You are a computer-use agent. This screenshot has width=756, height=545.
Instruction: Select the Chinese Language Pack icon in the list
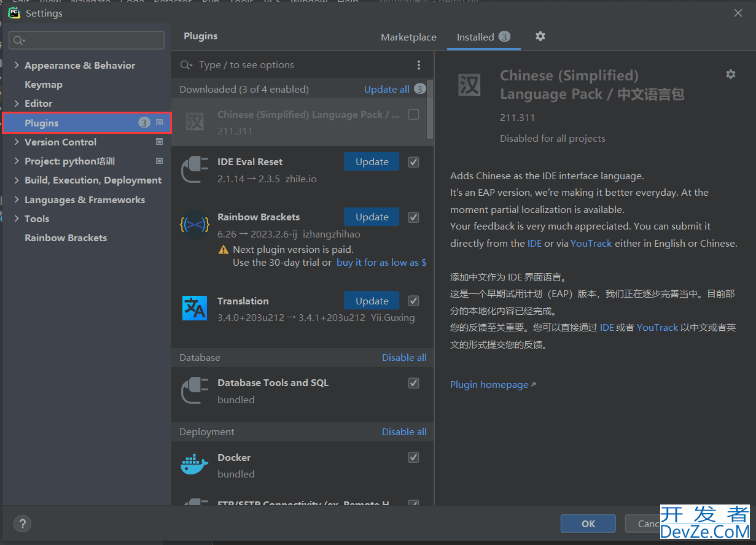(x=195, y=122)
